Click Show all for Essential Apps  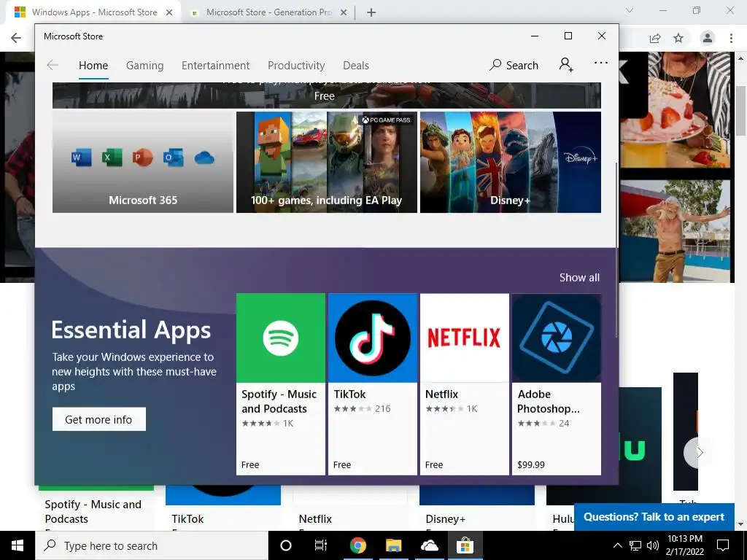(579, 278)
